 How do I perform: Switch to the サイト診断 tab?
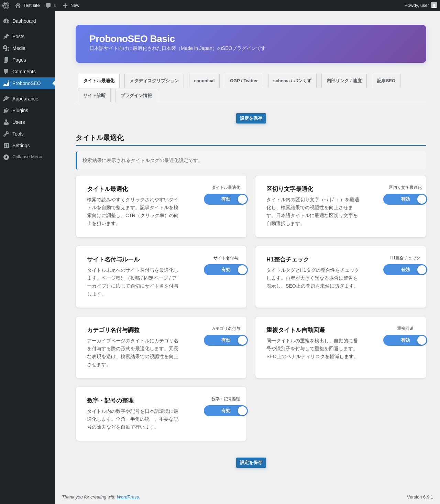point(94,96)
